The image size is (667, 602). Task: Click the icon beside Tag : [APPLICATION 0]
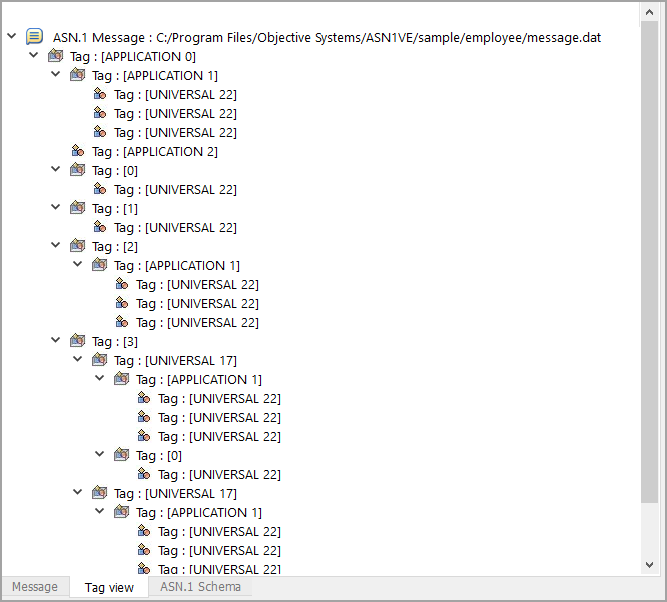(x=56, y=56)
